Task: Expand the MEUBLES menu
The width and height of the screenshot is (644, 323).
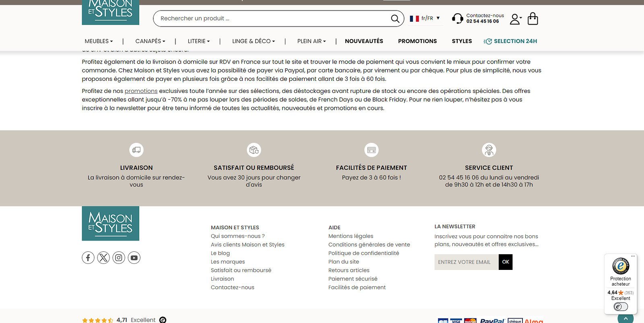Action: (x=99, y=41)
